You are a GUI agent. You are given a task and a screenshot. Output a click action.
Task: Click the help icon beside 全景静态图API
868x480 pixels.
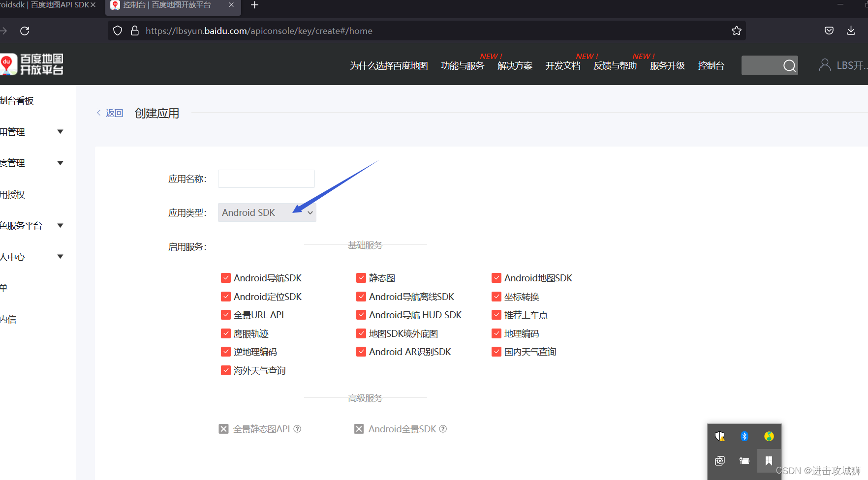(x=297, y=429)
